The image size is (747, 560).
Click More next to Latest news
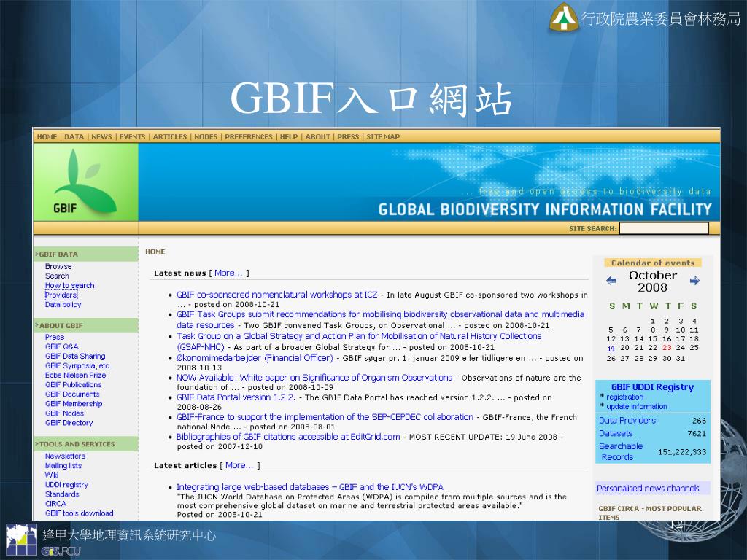click(228, 273)
